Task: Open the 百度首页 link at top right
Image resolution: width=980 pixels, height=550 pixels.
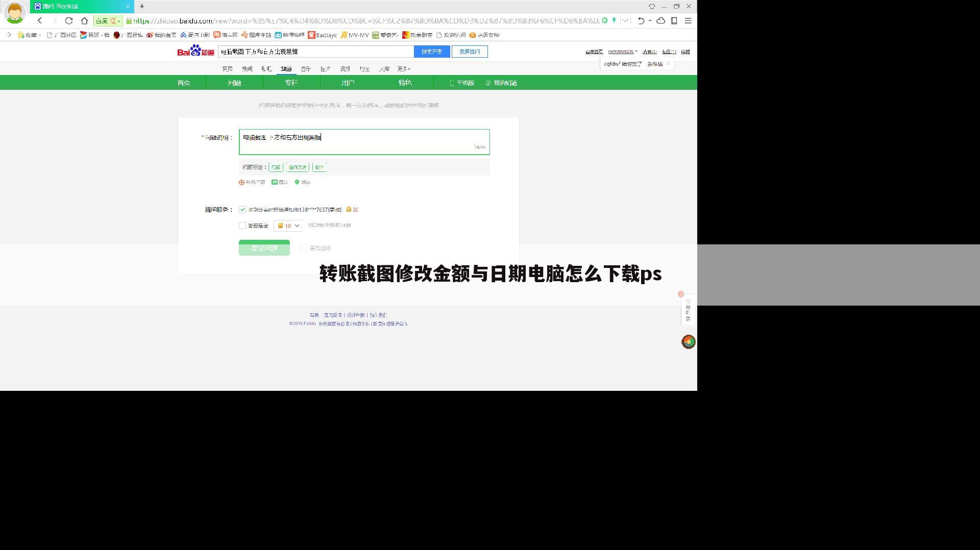Action: pos(594,52)
